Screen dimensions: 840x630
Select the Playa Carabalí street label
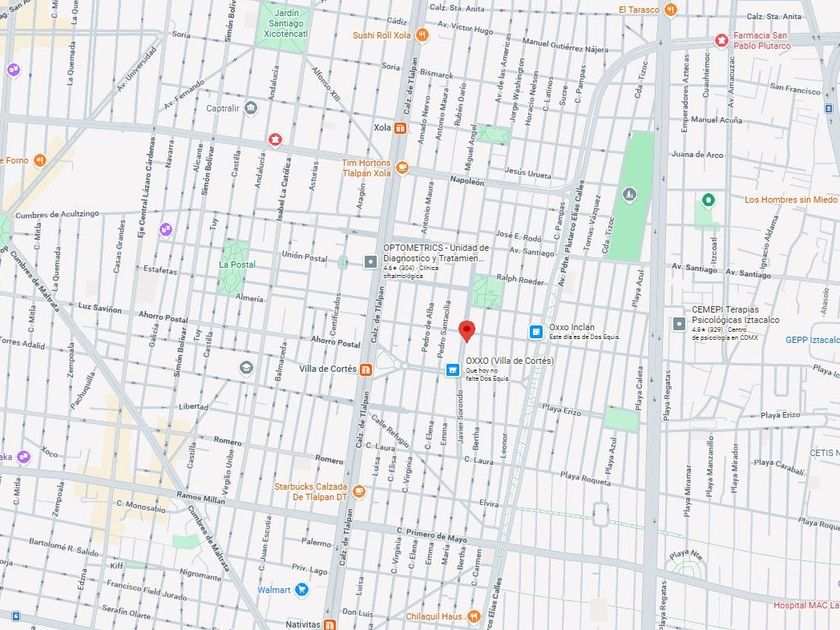click(779, 467)
